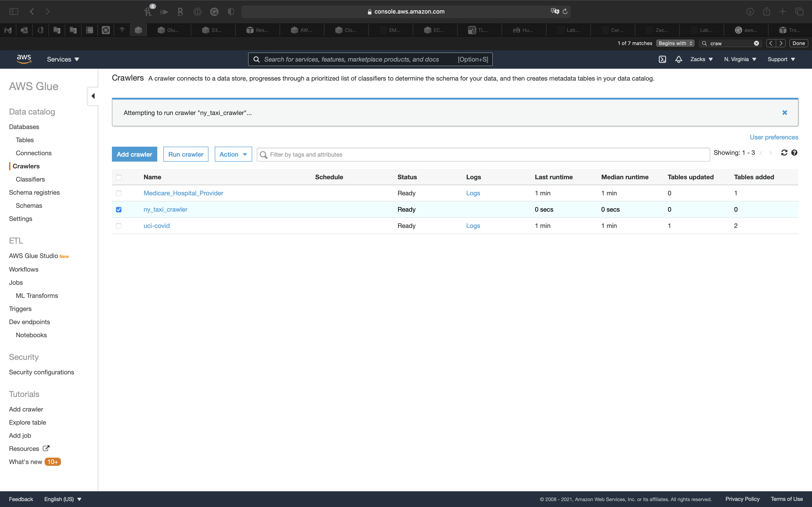The width and height of the screenshot is (812, 507).
Task: Click the AWS logo home icon
Action: [x=24, y=59]
